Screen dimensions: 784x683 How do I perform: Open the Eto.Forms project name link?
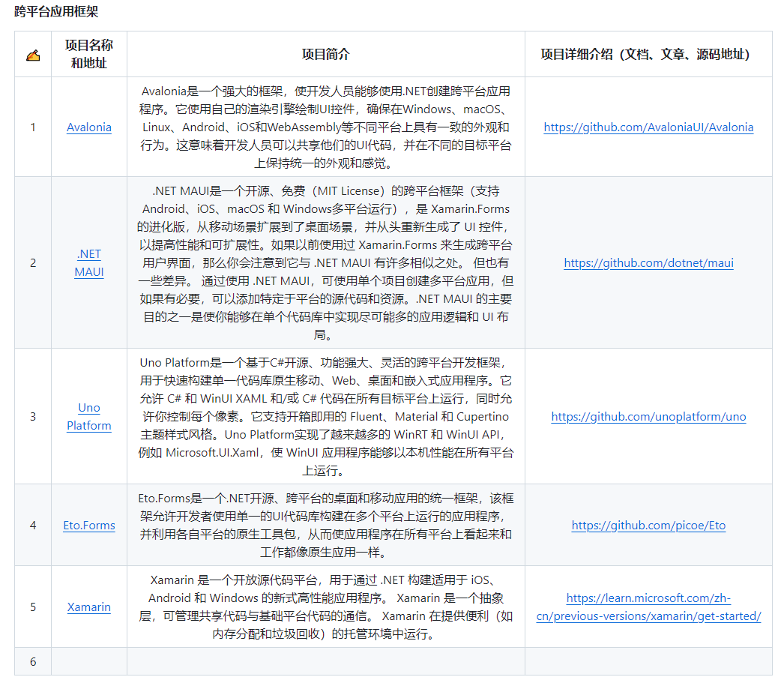pos(89,525)
